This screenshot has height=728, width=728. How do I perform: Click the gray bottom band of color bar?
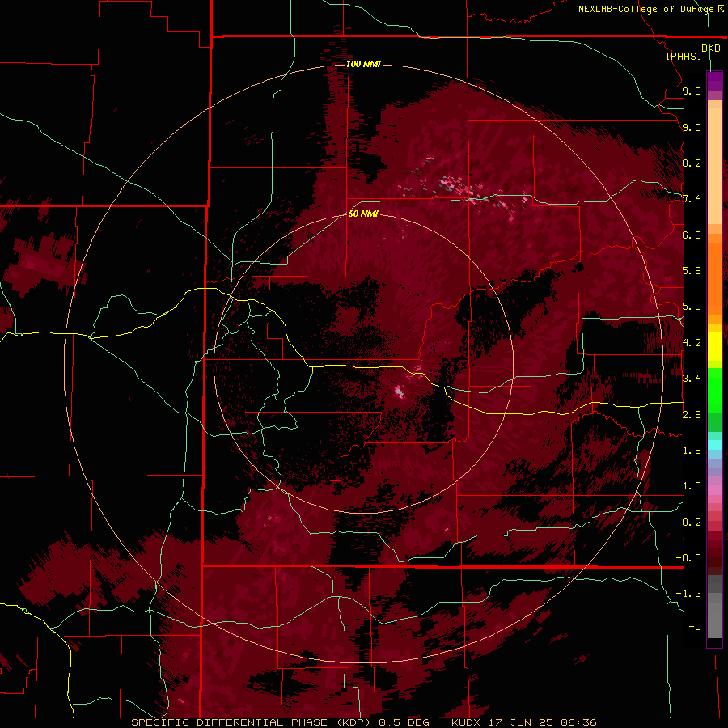(714, 608)
